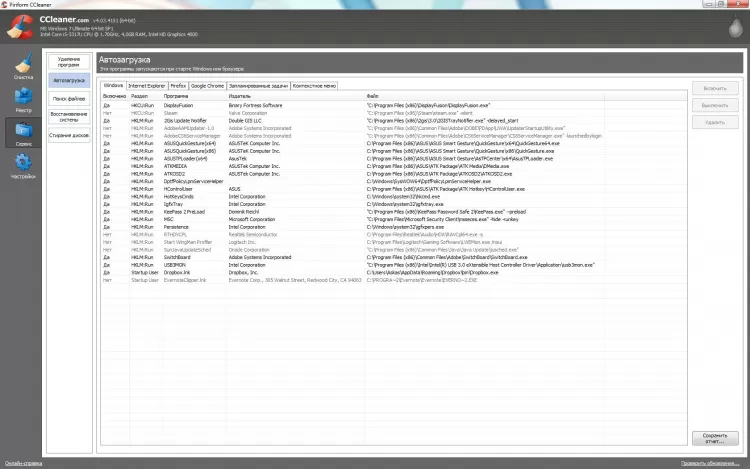Select the USB3MON entry

pyautogui.click(x=394, y=265)
